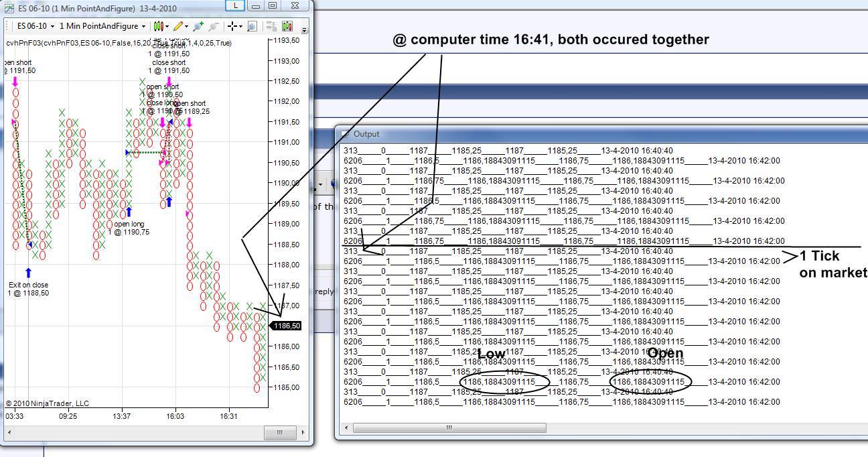This screenshot has height=457, width=868.
Task: Click the chart style candlestick icon
Action: click(x=158, y=26)
